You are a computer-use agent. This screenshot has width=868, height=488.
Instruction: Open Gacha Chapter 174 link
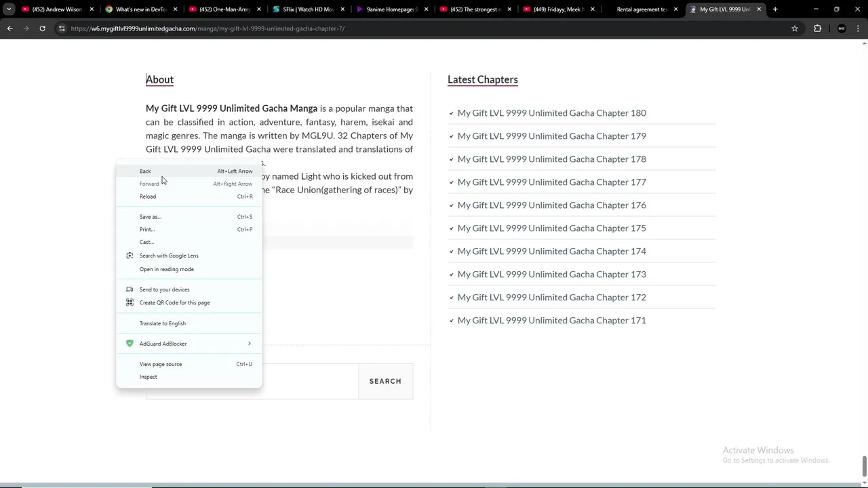point(552,251)
